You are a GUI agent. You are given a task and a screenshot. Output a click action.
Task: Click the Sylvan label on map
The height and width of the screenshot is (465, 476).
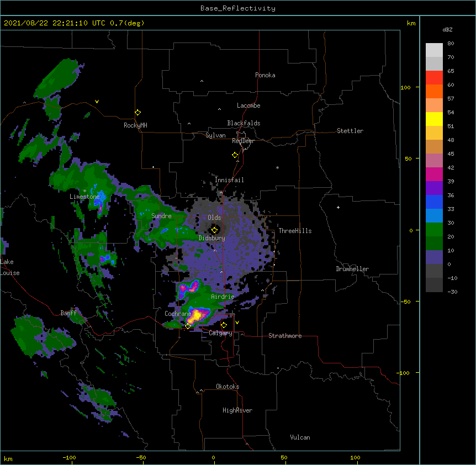215,135
